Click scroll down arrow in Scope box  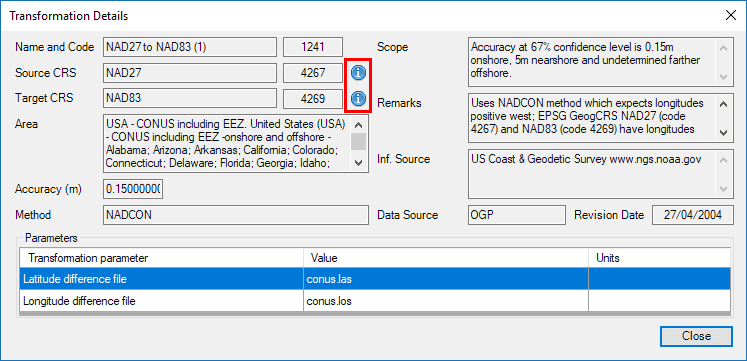click(x=723, y=77)
